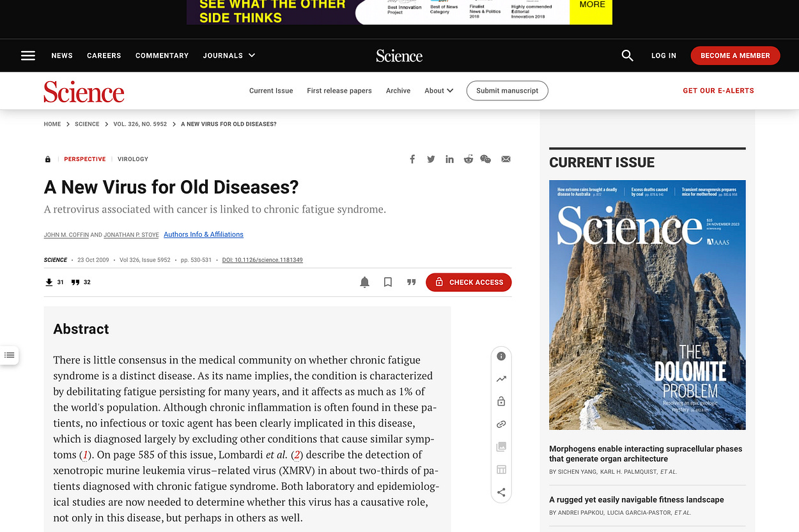Expand the Journals dropdown
The image size is (799, 532).
point(229,56)
